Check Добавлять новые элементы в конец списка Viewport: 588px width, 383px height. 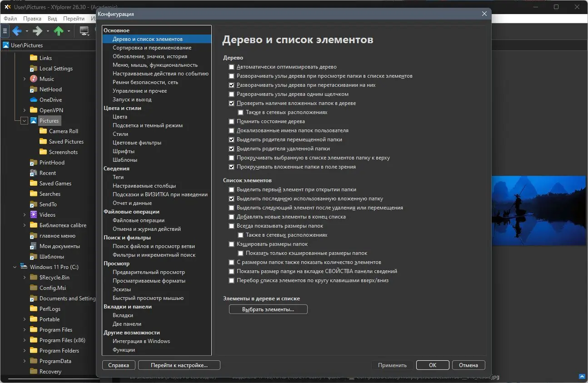[x=232, y=217]
